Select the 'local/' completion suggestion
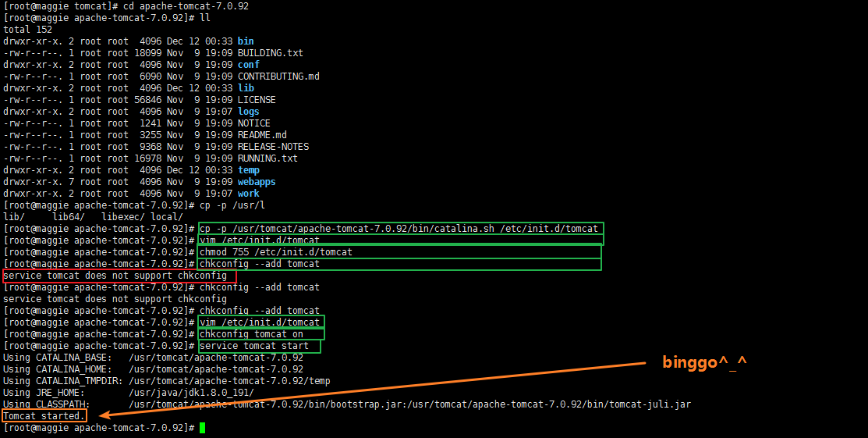 click(x=166, y=217)
